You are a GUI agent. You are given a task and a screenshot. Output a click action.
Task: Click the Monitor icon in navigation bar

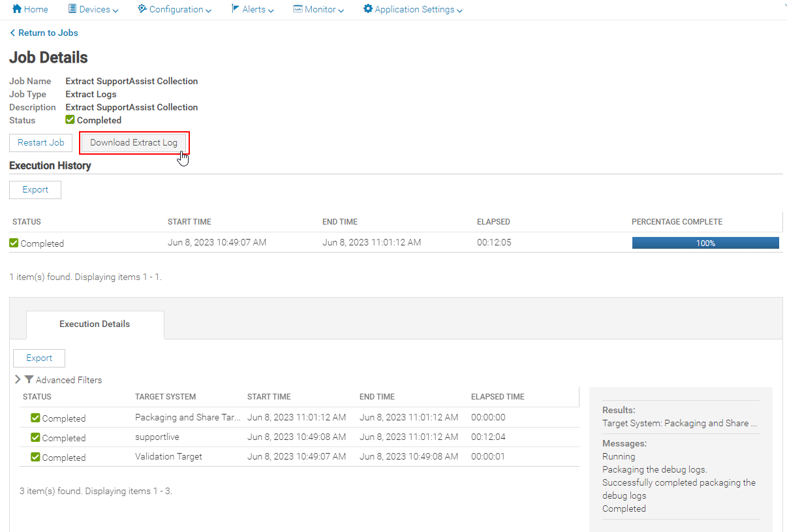[298, 9]
